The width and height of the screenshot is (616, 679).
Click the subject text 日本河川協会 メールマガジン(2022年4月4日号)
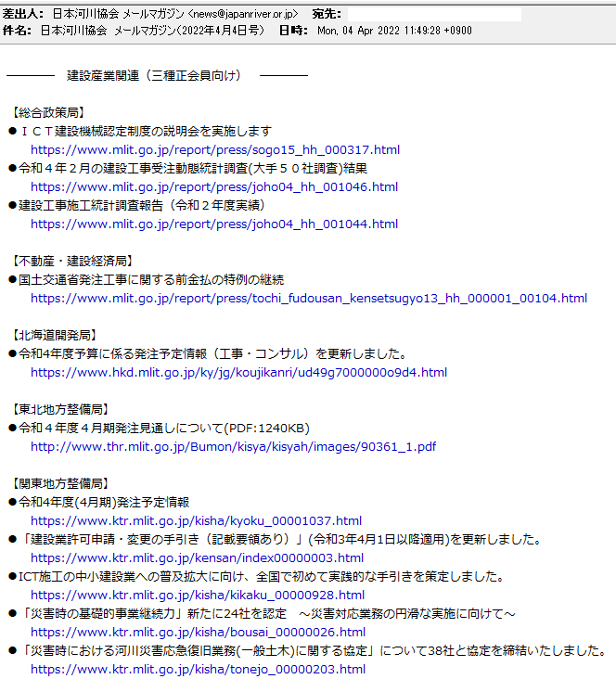152,31
